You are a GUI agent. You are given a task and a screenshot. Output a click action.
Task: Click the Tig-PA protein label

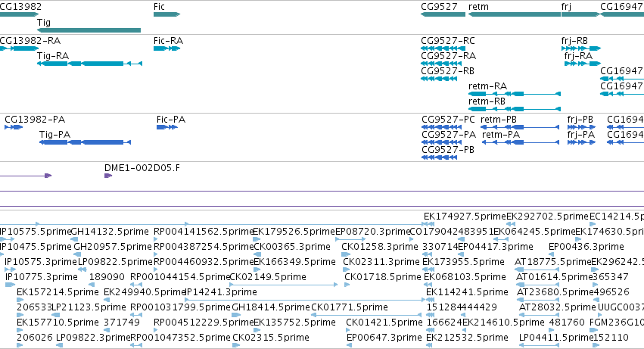click(54, 135)
